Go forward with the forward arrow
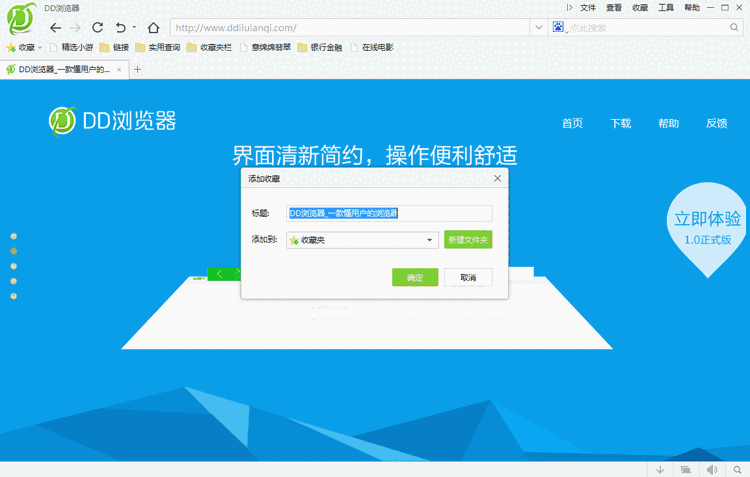The width and height of the screenshot is (750, 477). 75,28
